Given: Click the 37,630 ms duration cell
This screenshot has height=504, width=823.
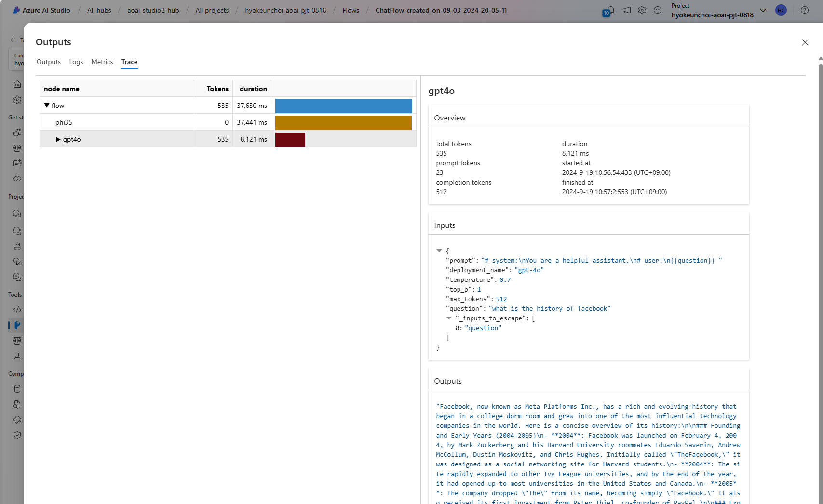Looking at the screenshot, I should (x=252, y=106).
